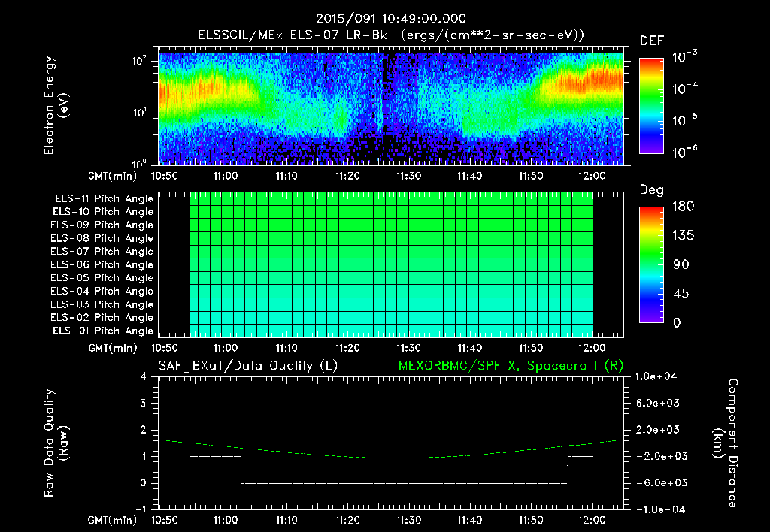
Task: Select the plot title timestamp 2015/091 10:49:00.000
Action: pos(391,19)
